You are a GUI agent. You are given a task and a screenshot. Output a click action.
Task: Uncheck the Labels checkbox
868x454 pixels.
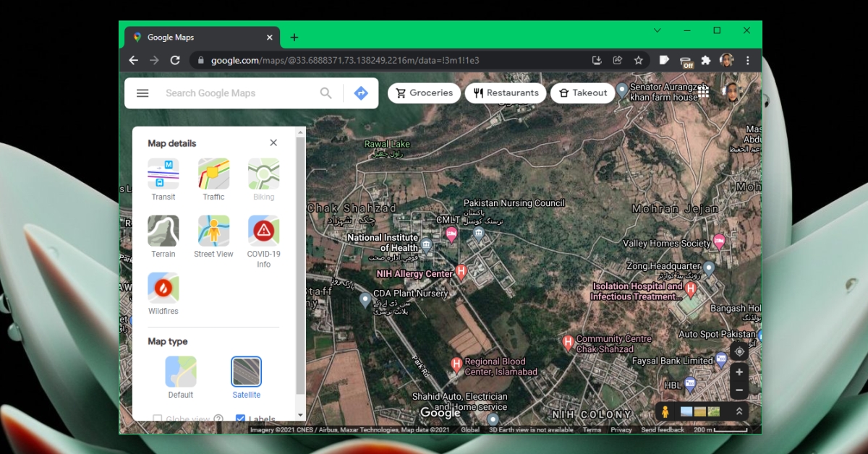coord(240,419)
